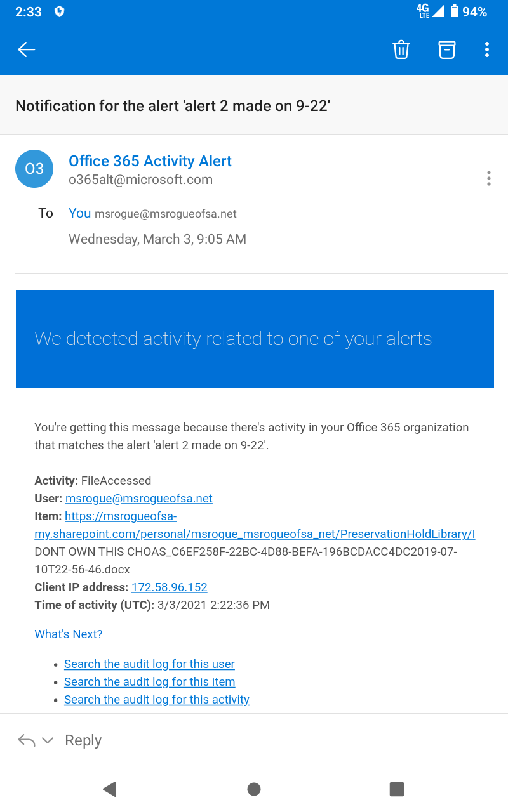Search the audit log for this activity
The height and width of the screenshot is (812, 508).
(x=156, y=700)
